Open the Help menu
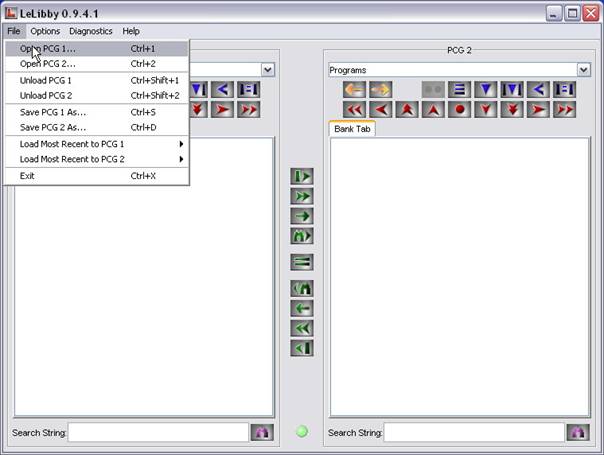 click(131, 31)
